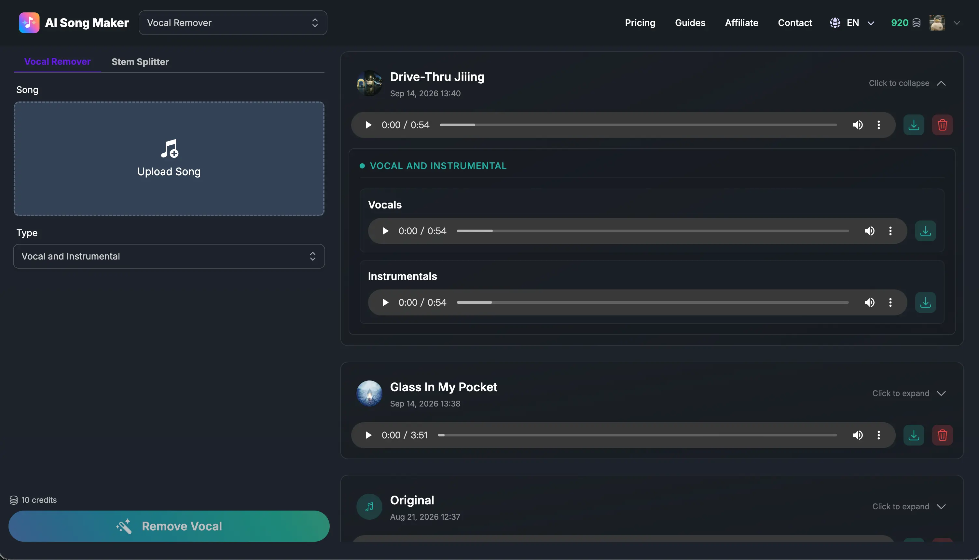Delete Glass In My Pocket track

click(943, 435)
